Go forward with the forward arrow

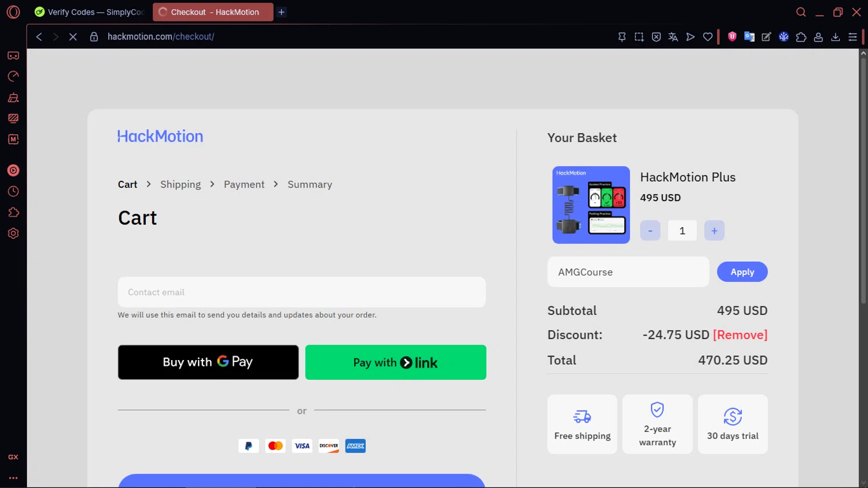pyautogui.click(x=56, y=36)
